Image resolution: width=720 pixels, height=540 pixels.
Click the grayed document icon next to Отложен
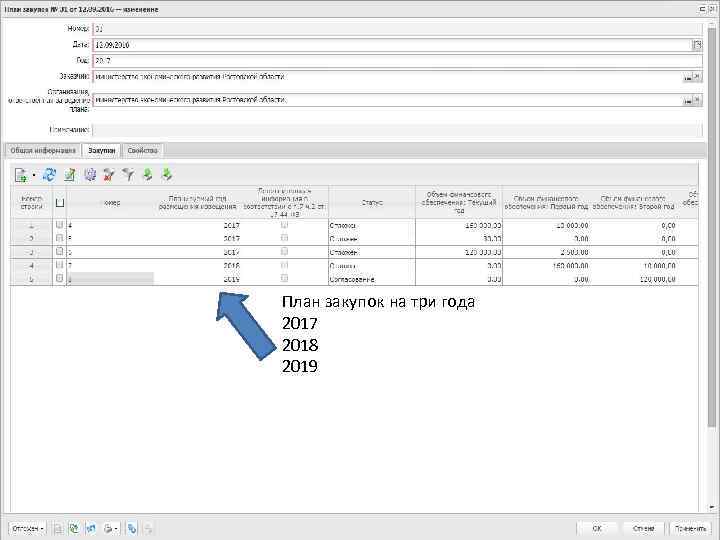coord(58,529)
